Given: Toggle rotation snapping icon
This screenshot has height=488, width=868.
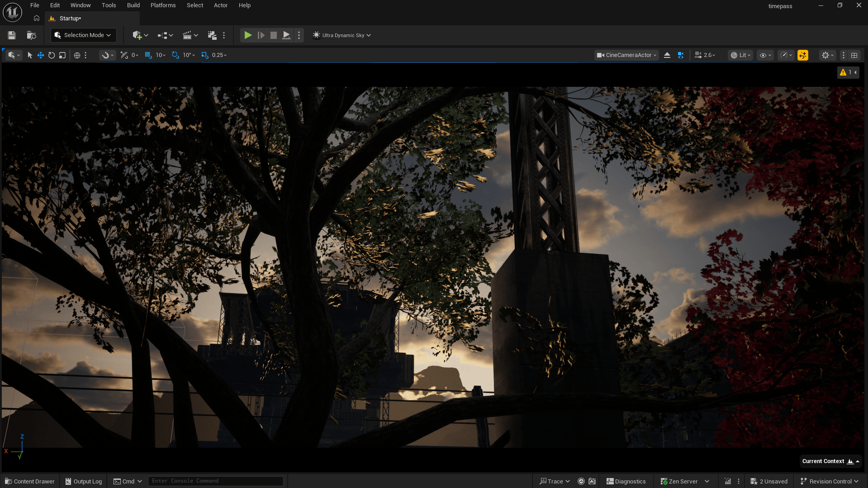Looking at the screenshot, I should click(x=175, y=55).
